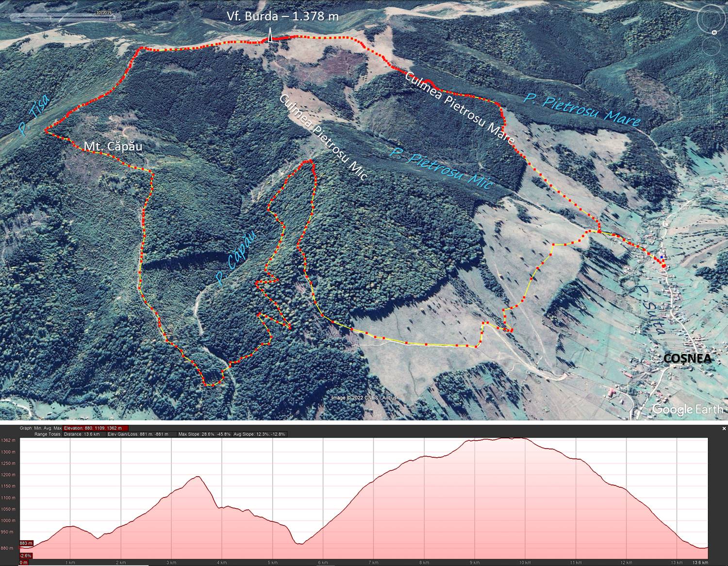
Task: Toggle the Max Slope metric box
Action: pyautogui.click(x=203, y=434)
